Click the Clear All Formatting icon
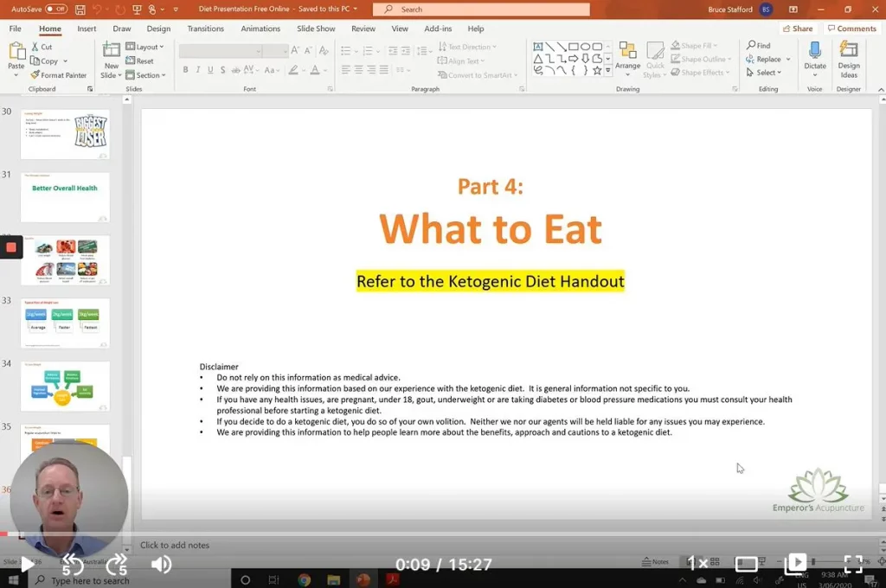Screen dimensions: 886x588 coord(324,51)
